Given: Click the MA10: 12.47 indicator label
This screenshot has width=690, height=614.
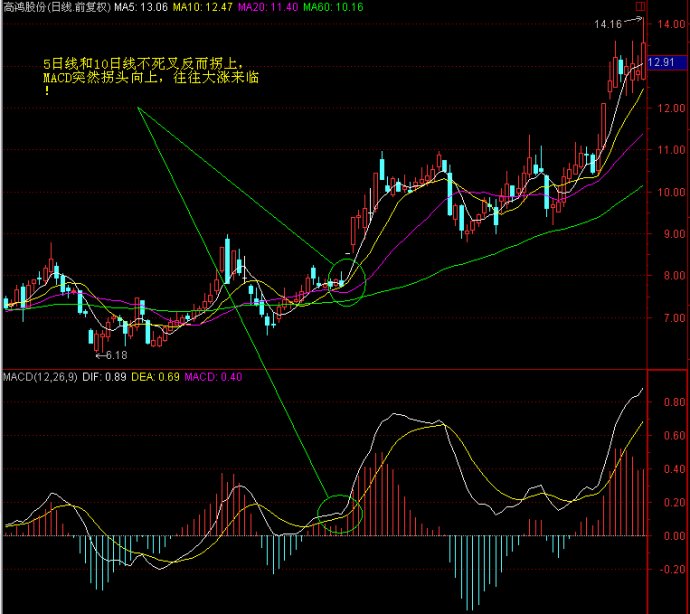Looking at the screenshot, I should click(x=201, y=7).
